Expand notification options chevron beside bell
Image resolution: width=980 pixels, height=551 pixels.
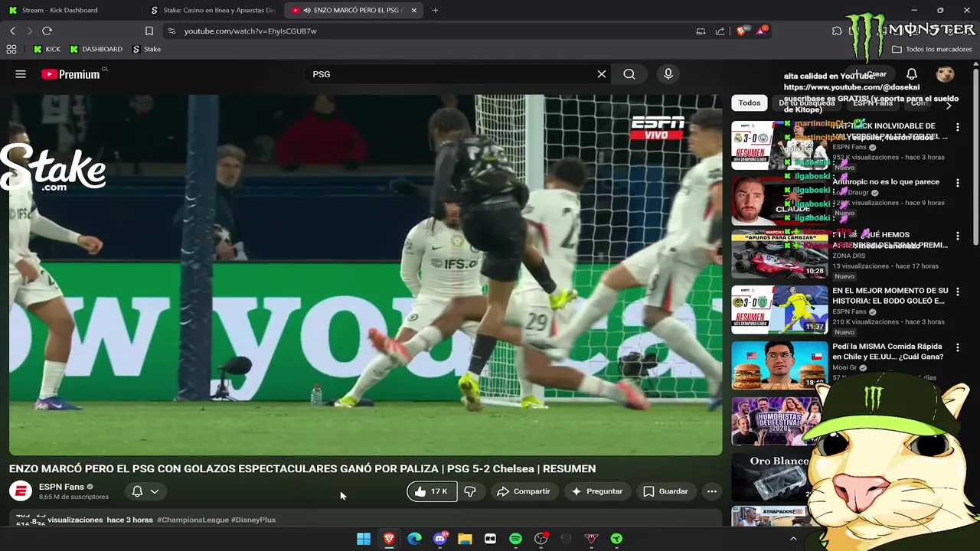click(155, 491)
